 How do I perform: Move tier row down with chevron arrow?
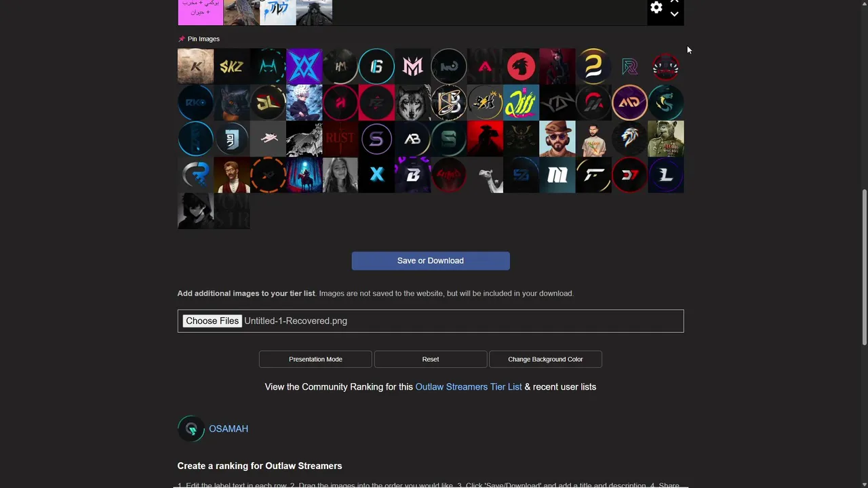click(674, 14)
